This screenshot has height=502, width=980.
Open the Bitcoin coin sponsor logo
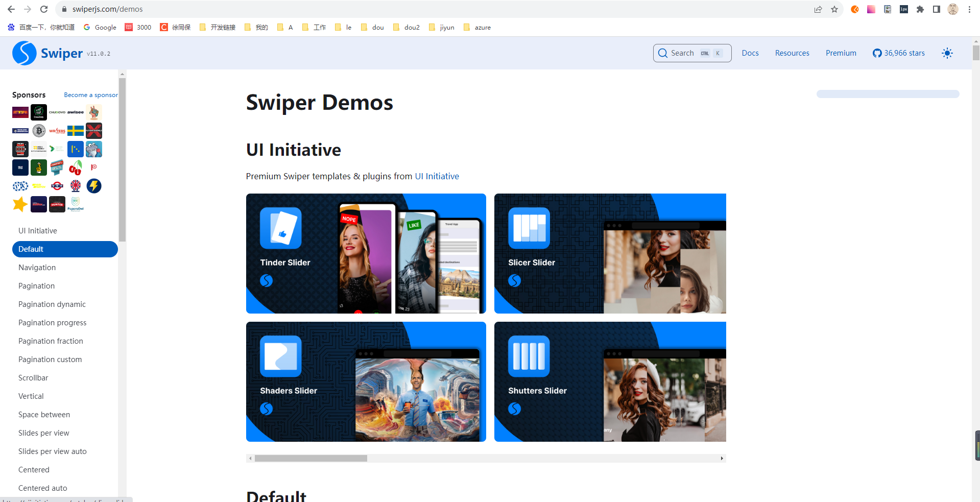click(x=39, y=131)
